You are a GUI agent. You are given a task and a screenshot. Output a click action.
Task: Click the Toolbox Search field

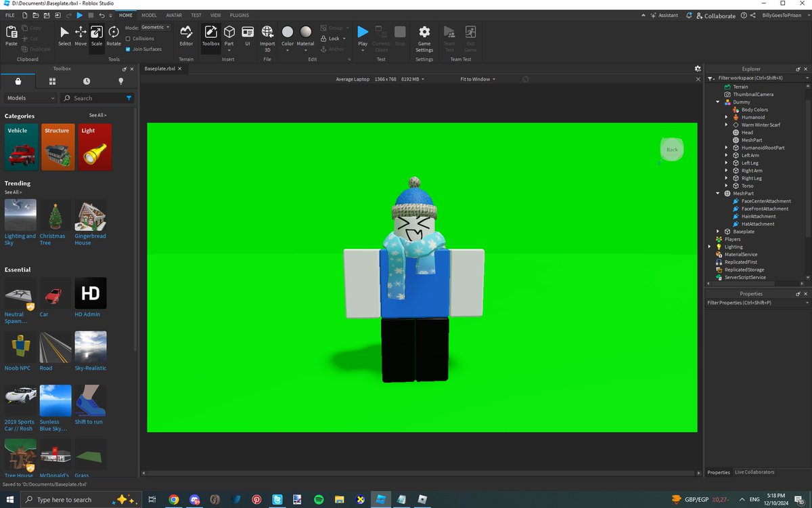click(x=96, y=98)
